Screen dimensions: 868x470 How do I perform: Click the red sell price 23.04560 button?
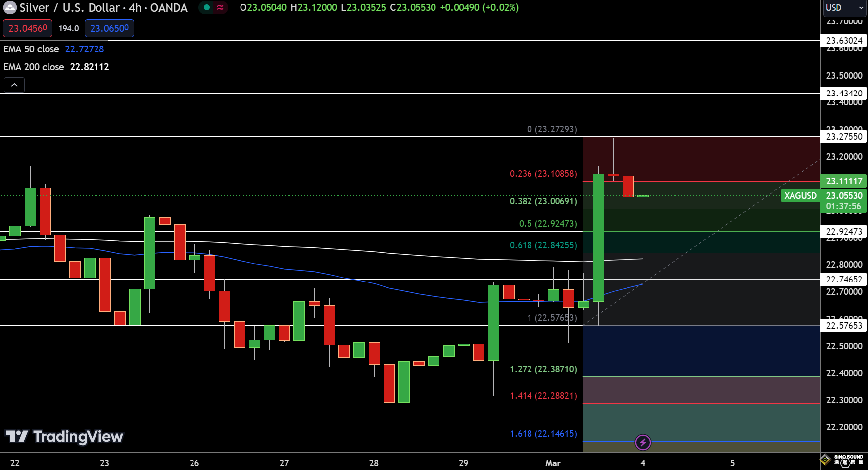[x=28, y=28]
